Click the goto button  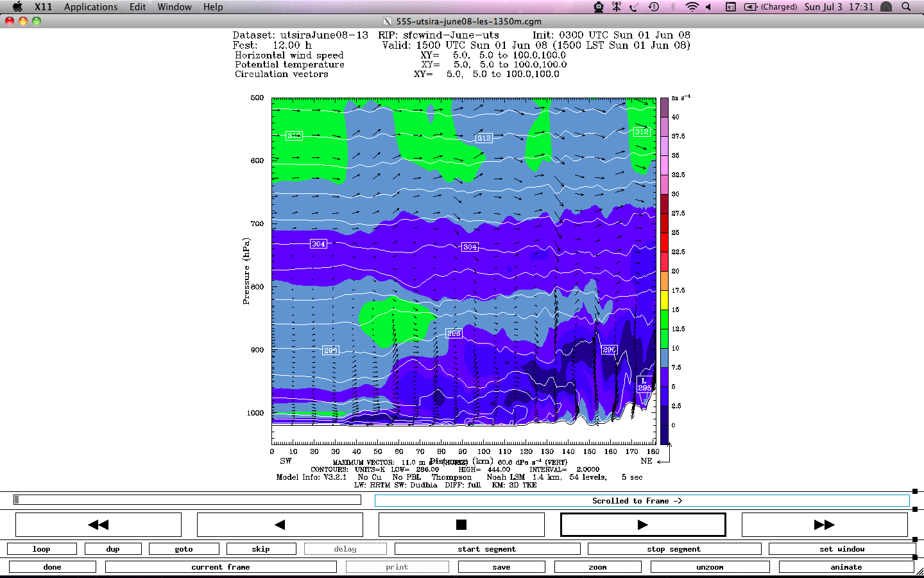pos(184,549)
